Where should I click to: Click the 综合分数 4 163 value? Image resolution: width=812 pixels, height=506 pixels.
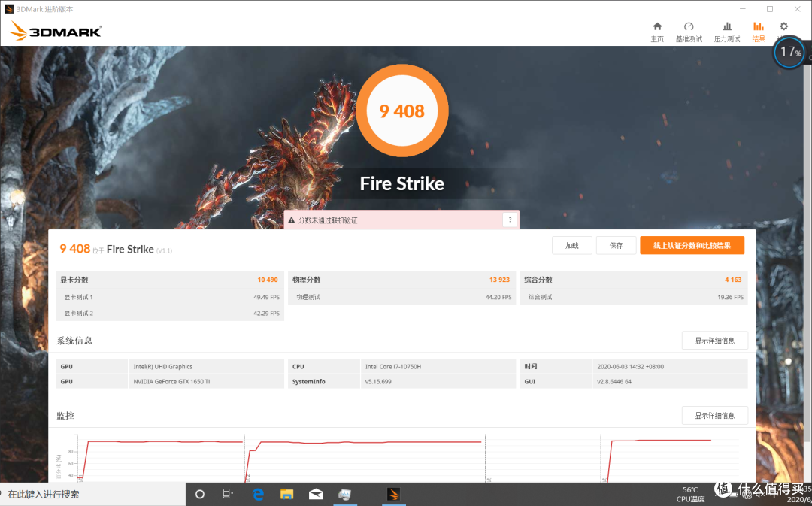[x=733, y=280]
